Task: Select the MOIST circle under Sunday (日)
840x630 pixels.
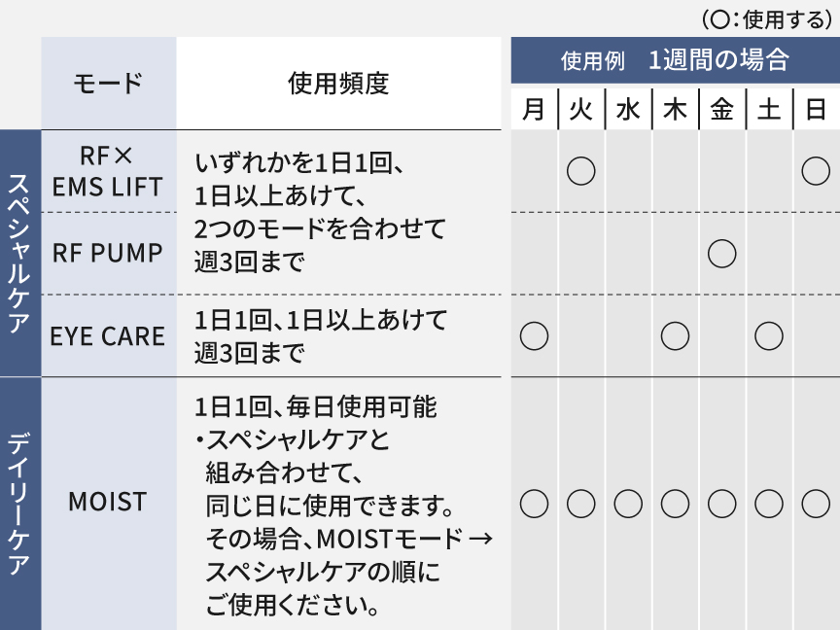Action: [x=816, y=504]
